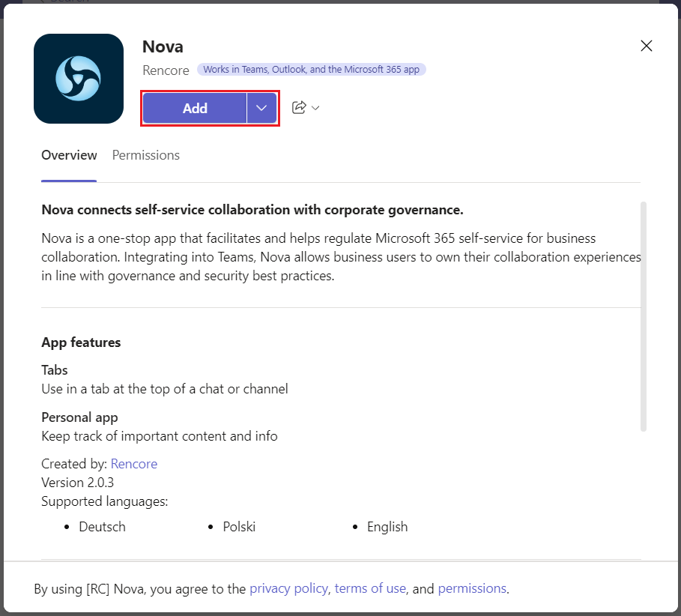Expand the chevron beside the share icon

(315, 108)
